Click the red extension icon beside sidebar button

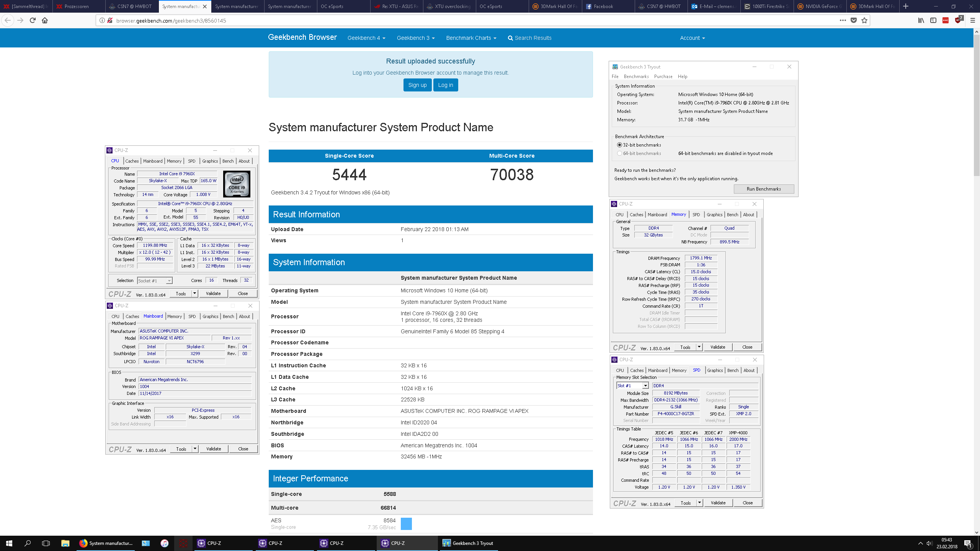tap(946, 20)
